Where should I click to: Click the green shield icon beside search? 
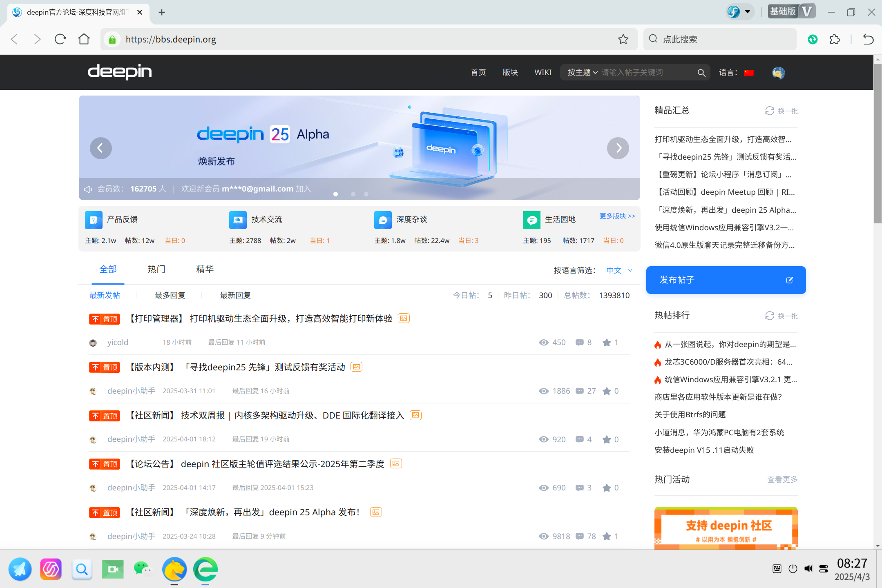(813, 39)
